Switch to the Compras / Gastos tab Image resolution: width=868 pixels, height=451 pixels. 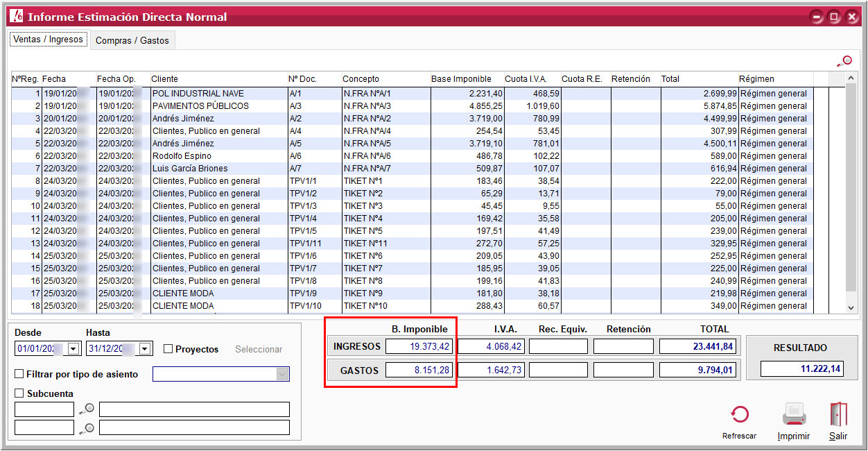[x=132, y=40]
